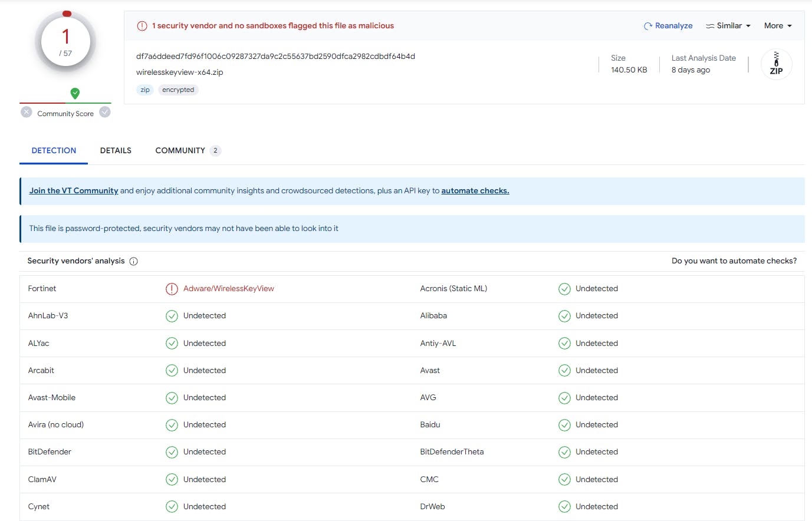Vote positive with Community Score check button
812x521 pixels.
[x=105, y=112]
